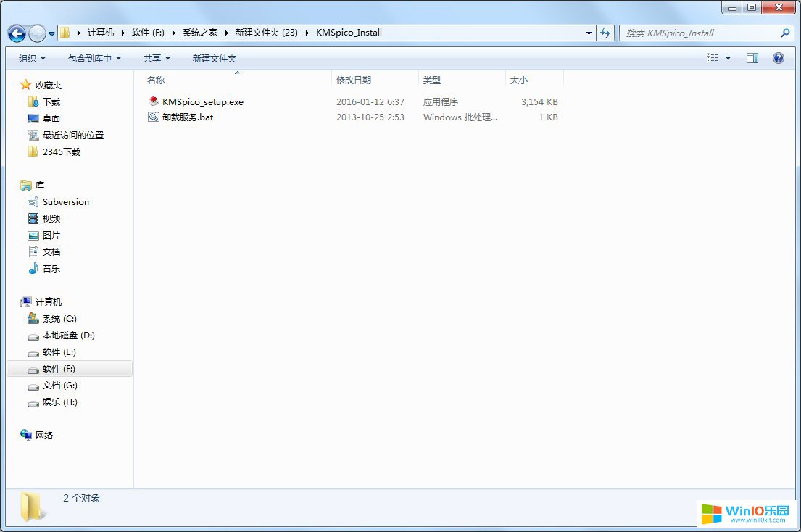Expand the arrow after 计算机 breadcrumb
Screen dimensions: 801x532
[123, 33]
